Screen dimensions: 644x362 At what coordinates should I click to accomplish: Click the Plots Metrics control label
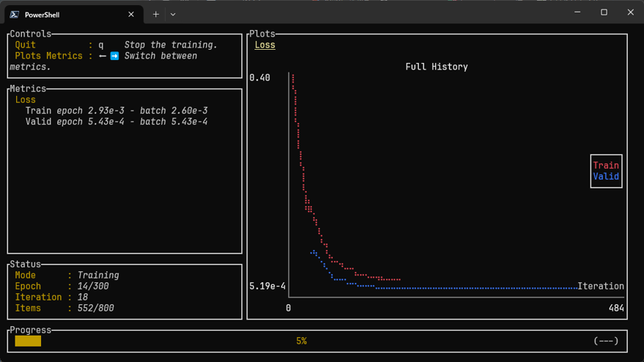pos(49,56)
